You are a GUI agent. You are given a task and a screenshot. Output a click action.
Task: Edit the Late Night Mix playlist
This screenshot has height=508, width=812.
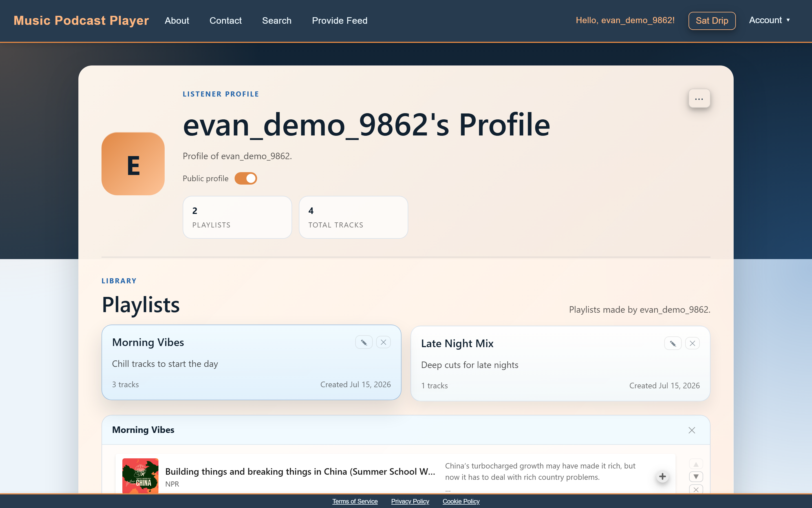pyautogui.click(x=673, y=343)
